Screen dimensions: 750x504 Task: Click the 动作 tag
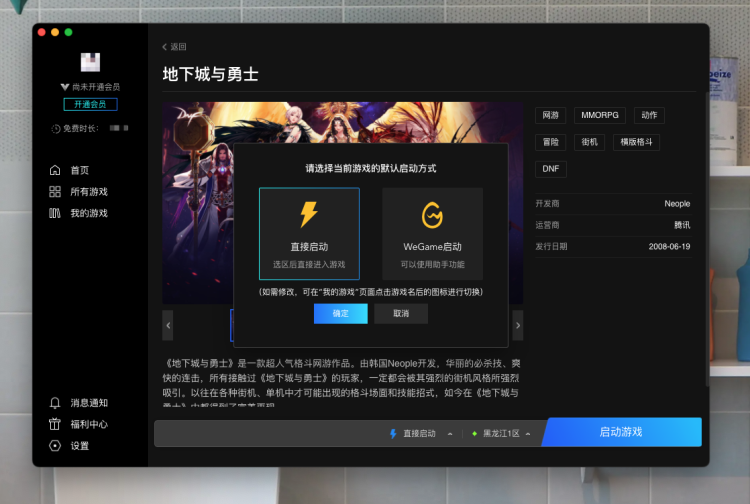point(649,115)
